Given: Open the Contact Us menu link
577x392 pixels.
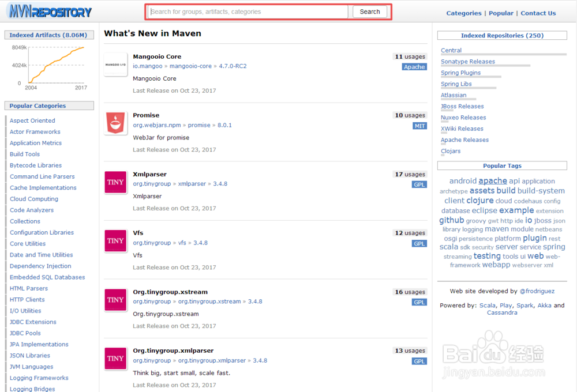Looking at the screenshot, I should (x=538, y=13).
